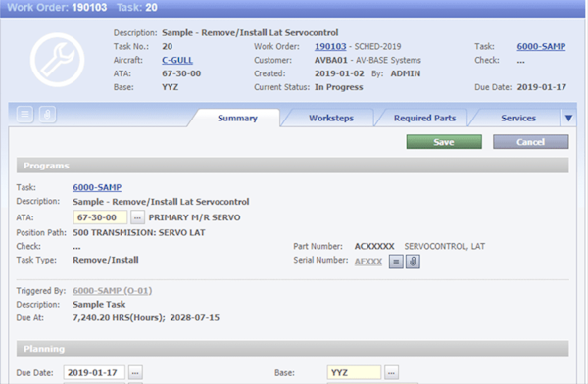Open the Base lookup ellipsis button

point(391,373)
